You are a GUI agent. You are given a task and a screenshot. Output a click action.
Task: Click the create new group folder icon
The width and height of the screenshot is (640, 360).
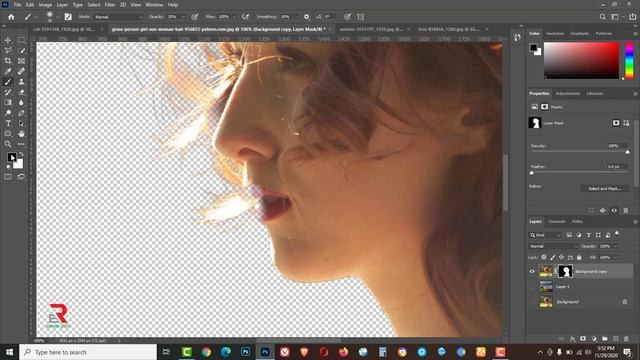(x=604, y=339)
